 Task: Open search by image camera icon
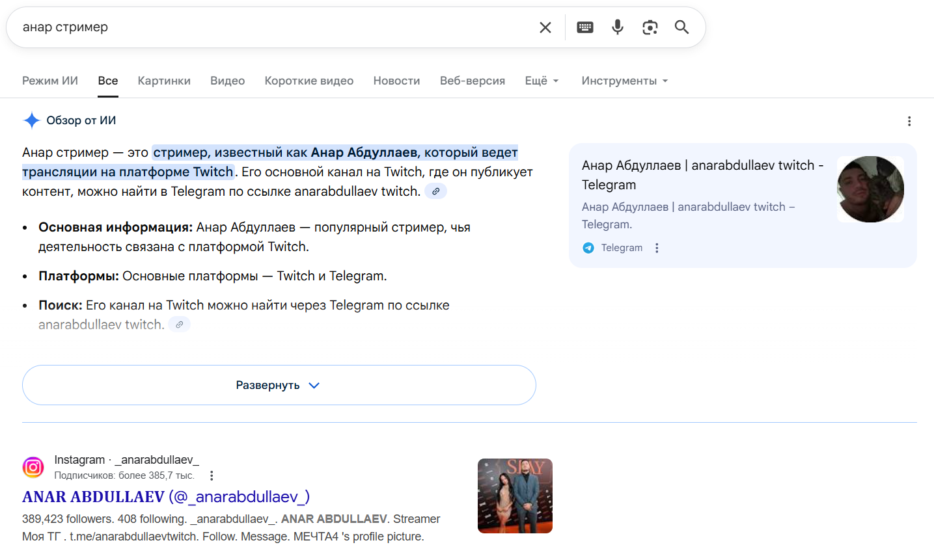pyautogui.click(x=650, y=27)
